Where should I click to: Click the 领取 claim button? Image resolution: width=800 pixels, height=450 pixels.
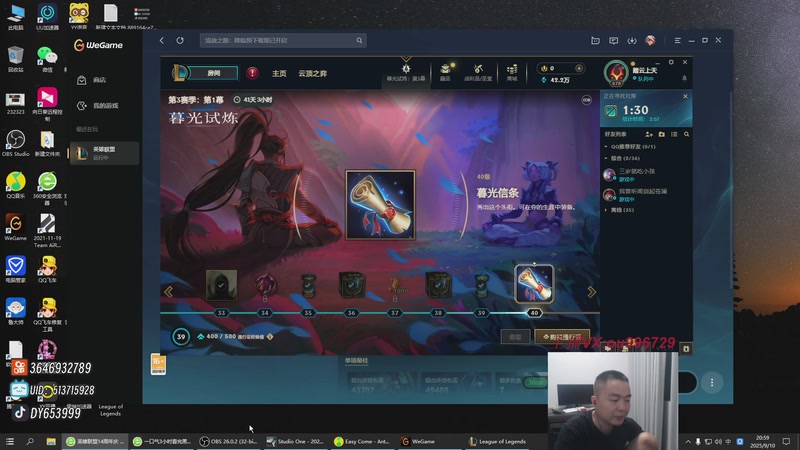coord(515,337)
